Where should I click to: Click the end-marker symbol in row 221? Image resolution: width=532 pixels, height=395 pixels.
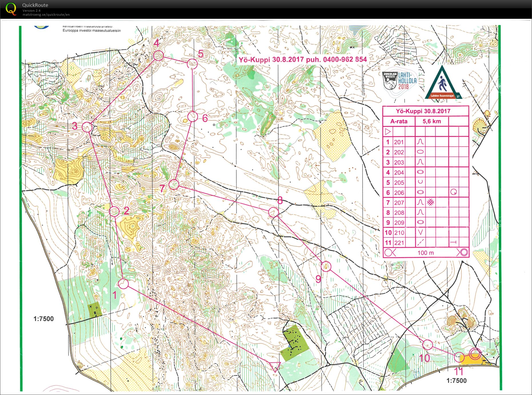453,242
